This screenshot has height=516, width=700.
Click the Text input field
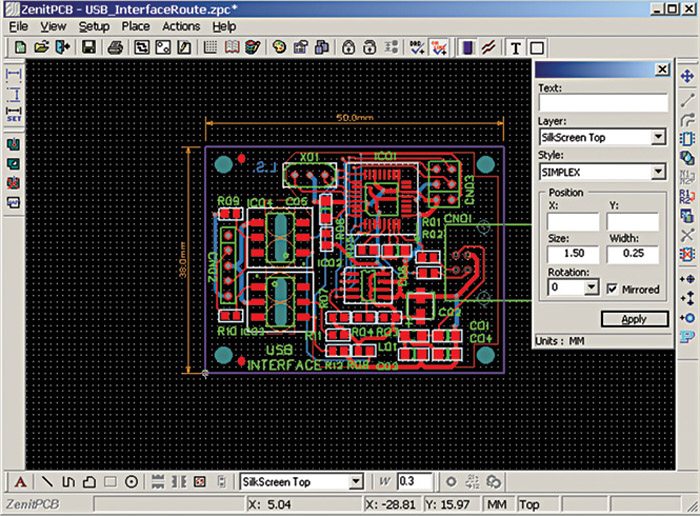(x=602, y=103)
